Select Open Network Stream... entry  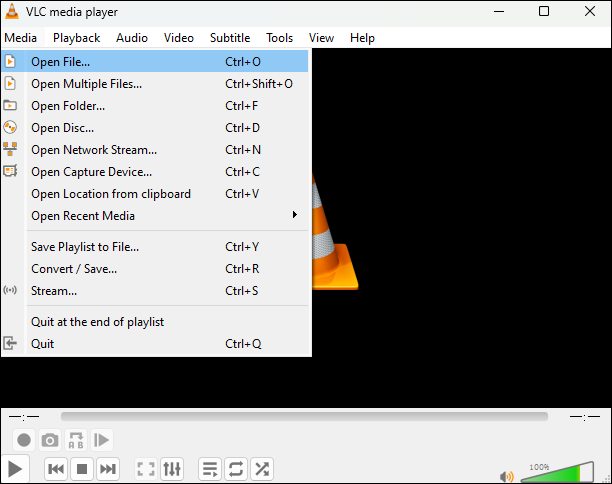(155, 149)
